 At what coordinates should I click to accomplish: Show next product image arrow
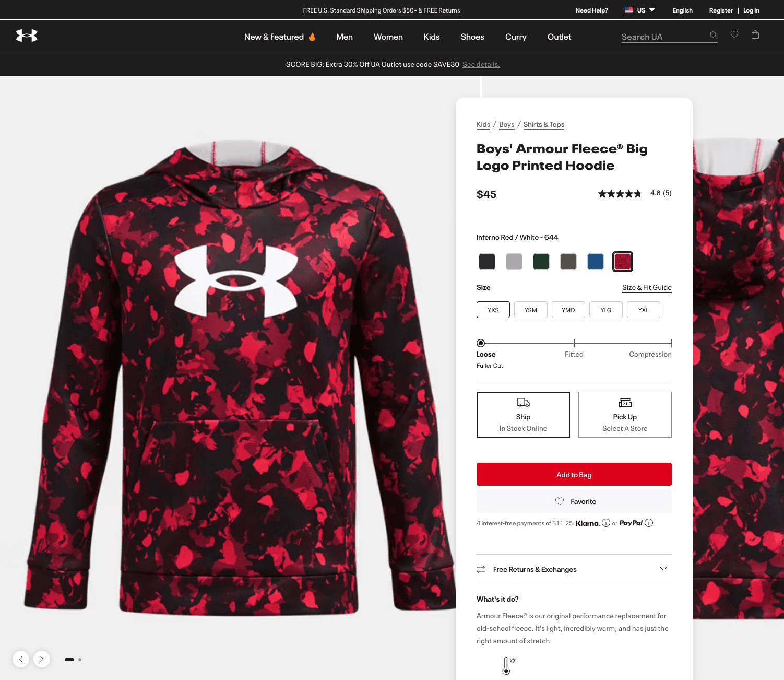(42, 659)
